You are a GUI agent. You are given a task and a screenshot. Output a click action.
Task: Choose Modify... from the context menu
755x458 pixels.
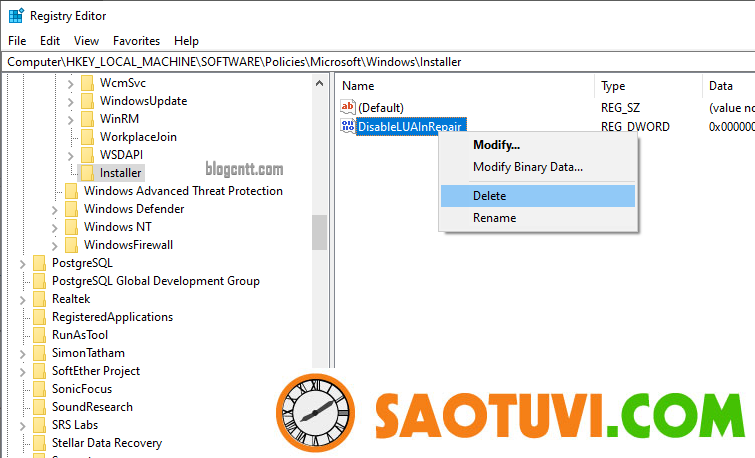538,145
